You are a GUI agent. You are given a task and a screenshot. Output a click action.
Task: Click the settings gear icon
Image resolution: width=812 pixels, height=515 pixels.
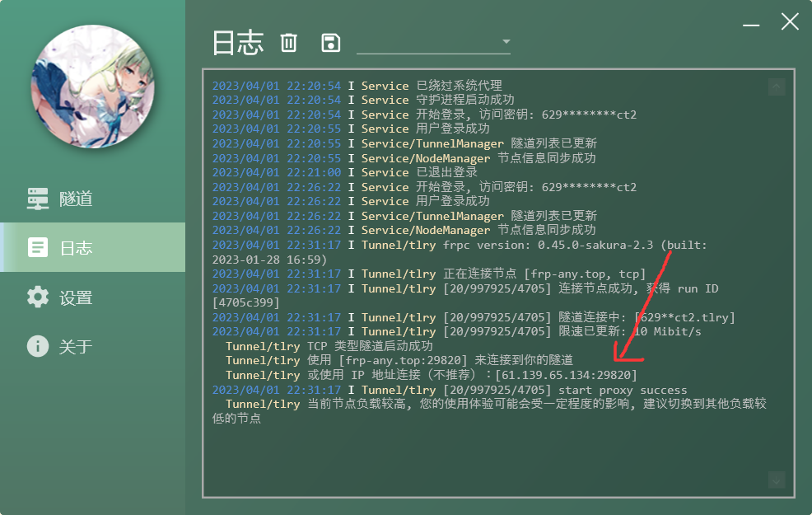[38, 297]
